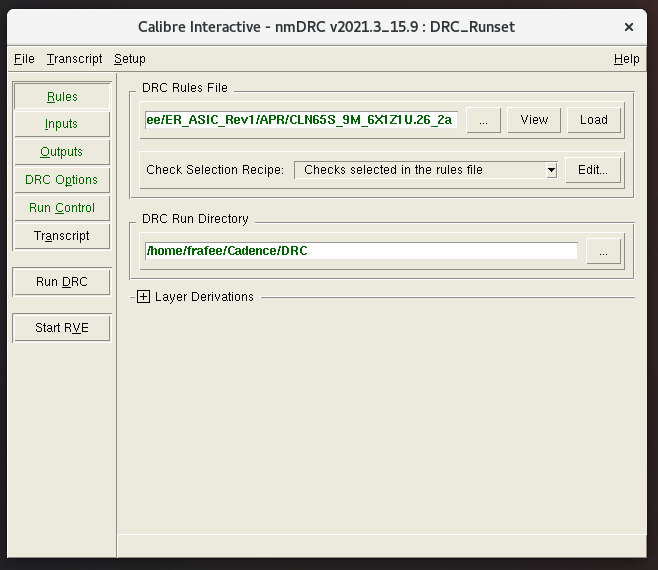
Task: Open the Run Control panel
Action: [62, 208]
